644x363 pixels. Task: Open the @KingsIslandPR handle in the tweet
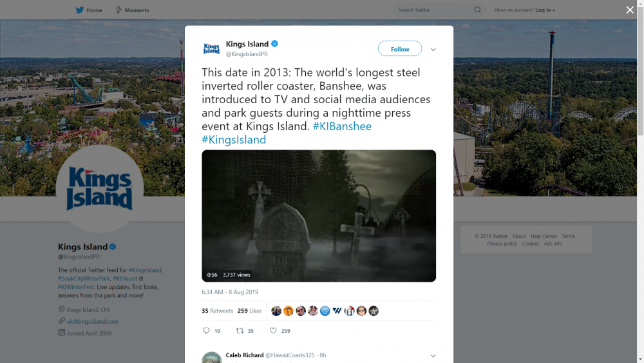[x=247, y=54]
